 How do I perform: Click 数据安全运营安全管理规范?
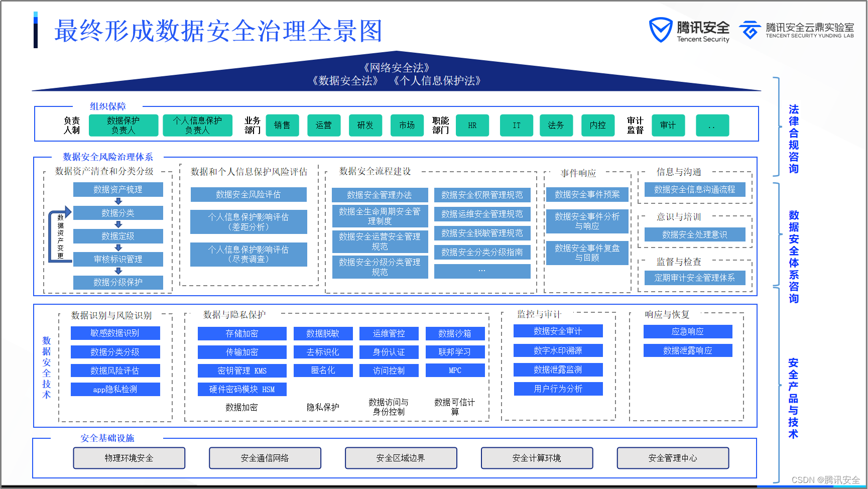tap(380, 241)
